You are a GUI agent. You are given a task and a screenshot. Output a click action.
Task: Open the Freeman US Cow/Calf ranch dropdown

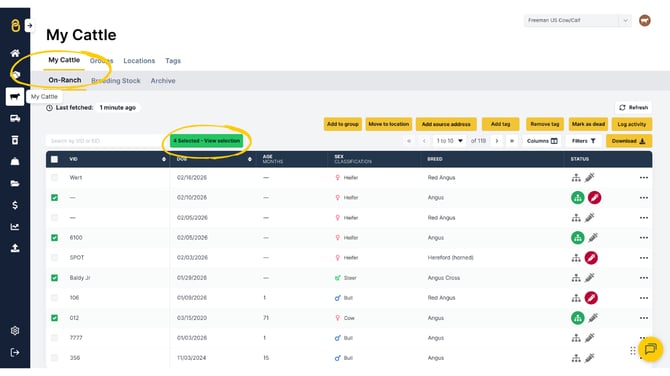tap(578, 20)
